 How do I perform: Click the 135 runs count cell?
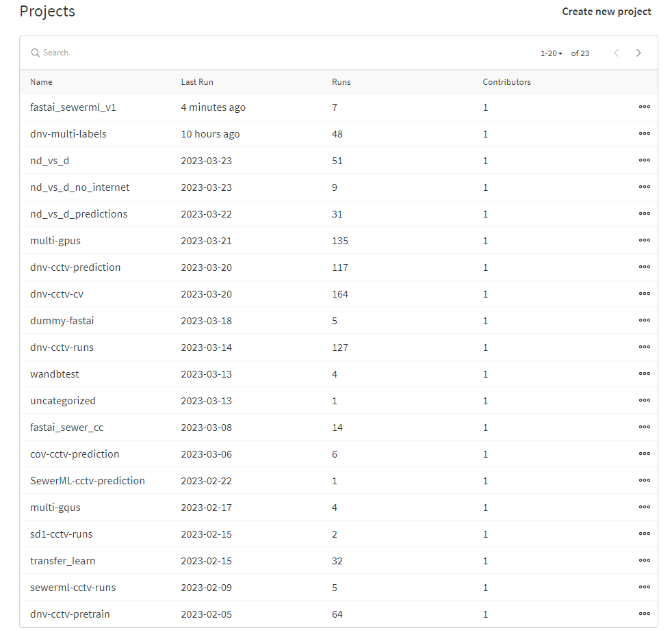(340, 241)
